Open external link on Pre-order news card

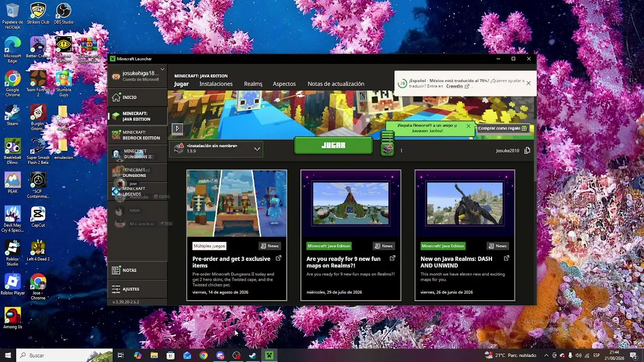click(278, 258)
